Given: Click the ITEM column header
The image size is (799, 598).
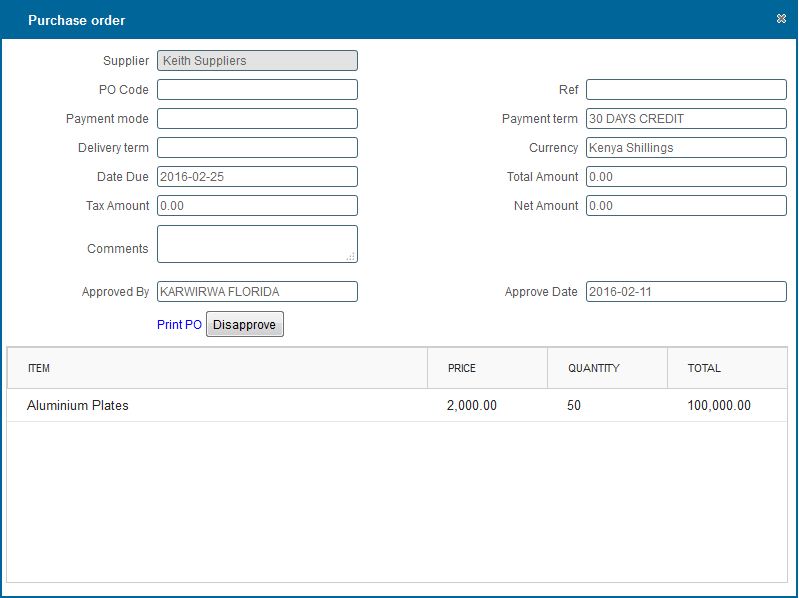Looking at the screenshot, I should tap(39, 368).
